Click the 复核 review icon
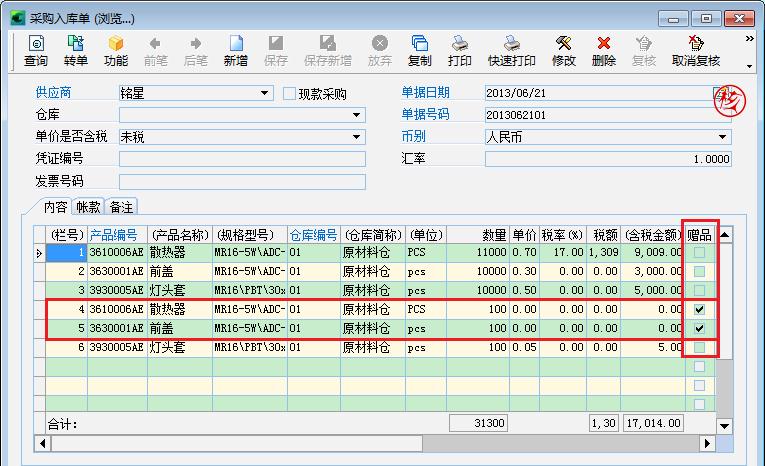This screenshot has height=466, width=765. (x=644, y=51)
